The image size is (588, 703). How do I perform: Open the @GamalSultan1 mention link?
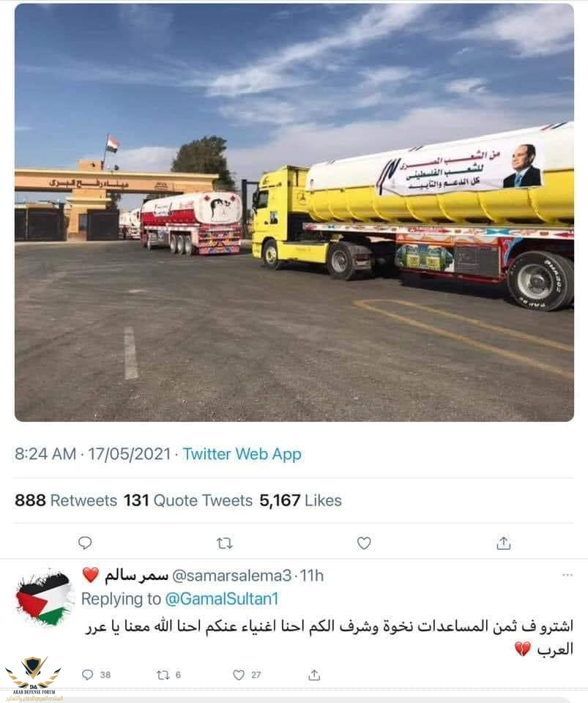pyautogui.click(x=223, y=599)
